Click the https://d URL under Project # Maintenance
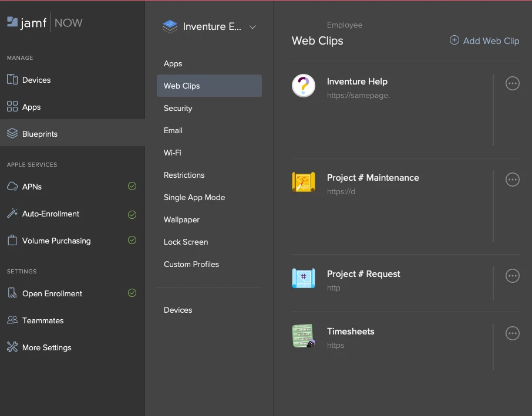532x416 pixels. pyautogui.click(x=341, y=191)
